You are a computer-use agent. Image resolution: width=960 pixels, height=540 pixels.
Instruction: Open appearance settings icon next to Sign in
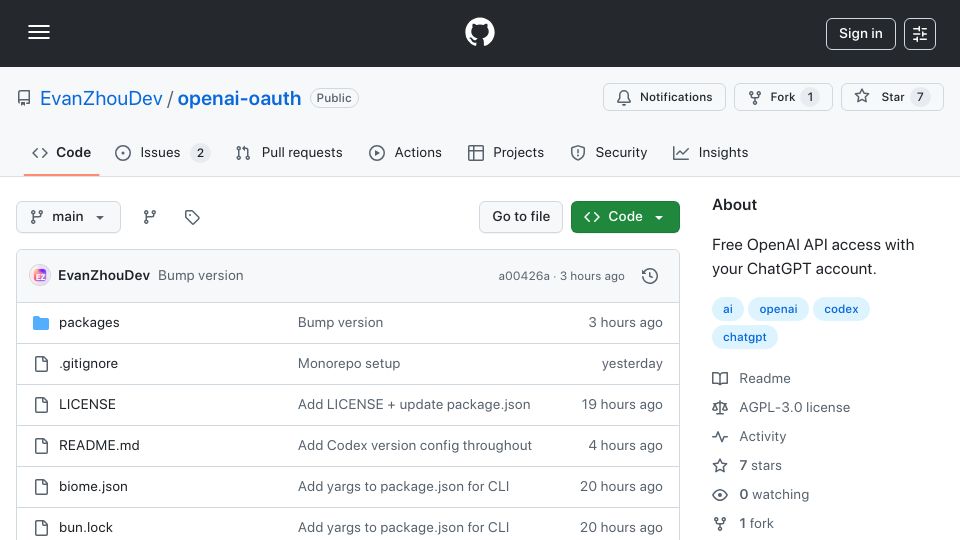point(920,34)
